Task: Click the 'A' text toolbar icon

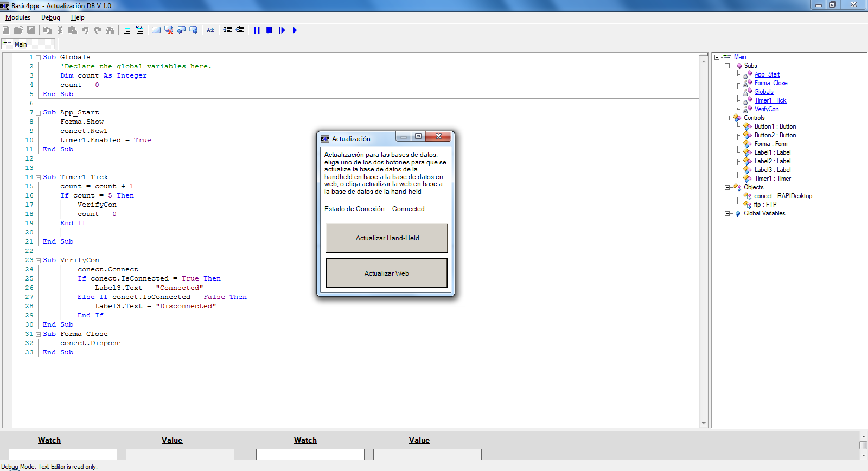Action: 210,30
